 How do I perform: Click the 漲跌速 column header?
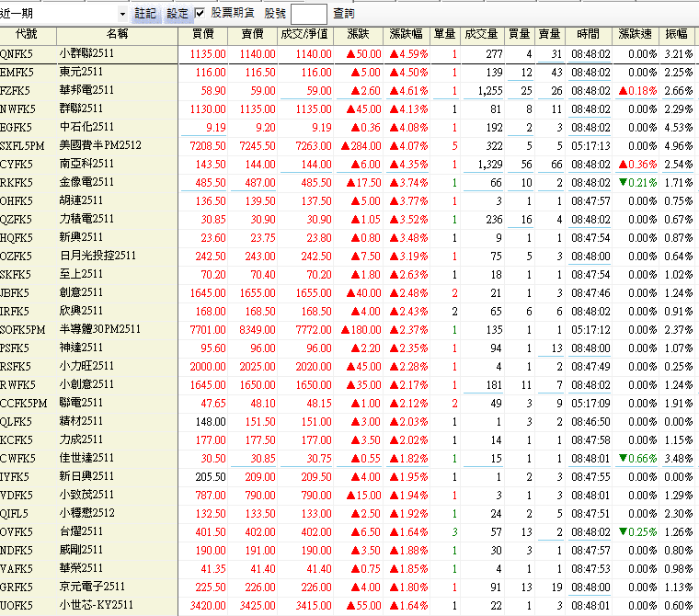[636, 34]
